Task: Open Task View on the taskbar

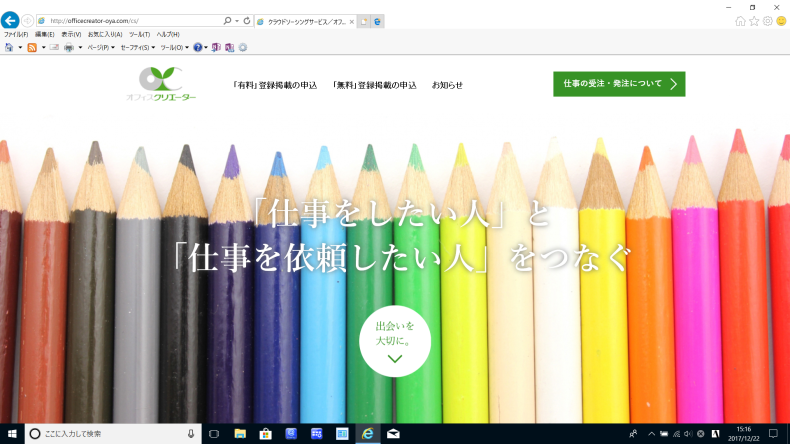Action: [x=214, y=433]
